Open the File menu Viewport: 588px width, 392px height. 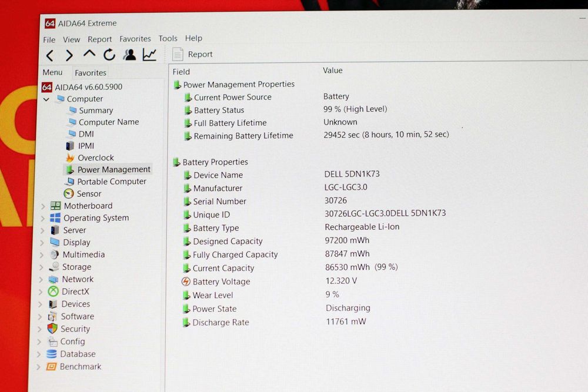(49, 40)
